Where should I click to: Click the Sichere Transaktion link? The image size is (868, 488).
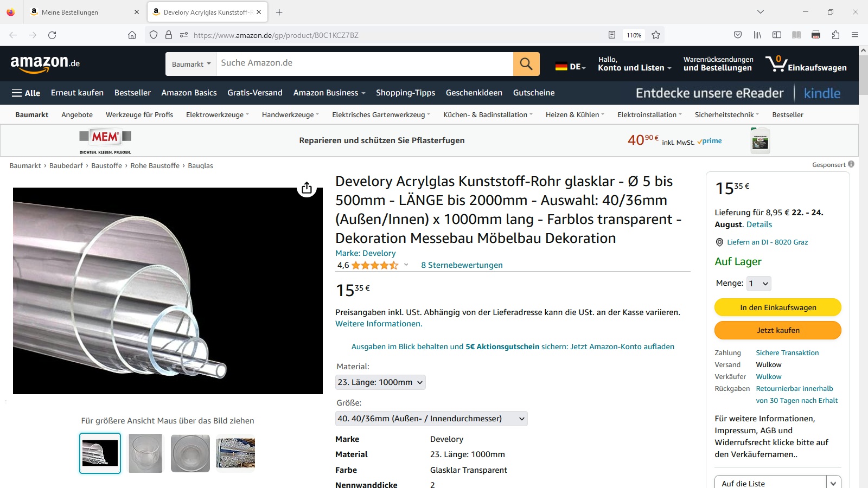(787, 353)
